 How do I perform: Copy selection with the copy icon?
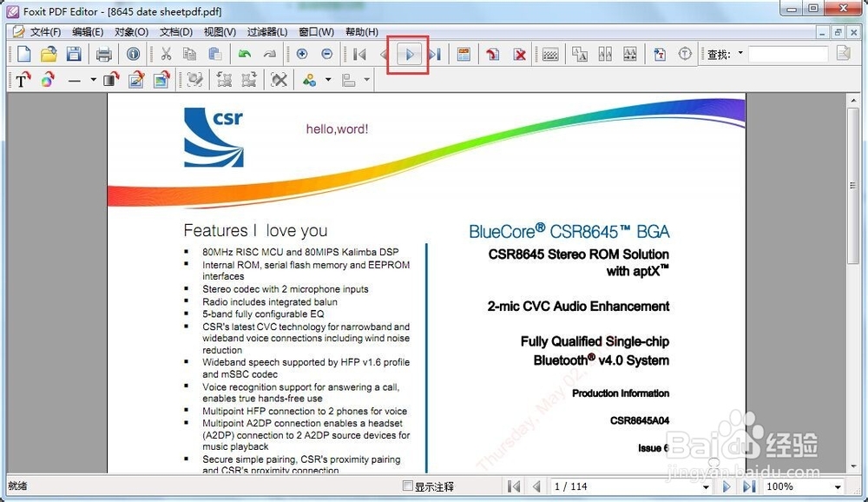[x=190, y=54]
